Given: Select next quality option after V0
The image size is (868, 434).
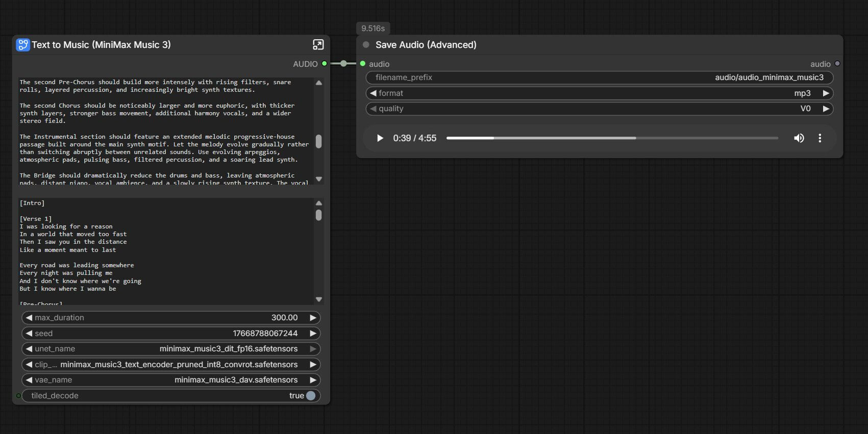Looking at the screenshot, I should (x=826, y=109).
